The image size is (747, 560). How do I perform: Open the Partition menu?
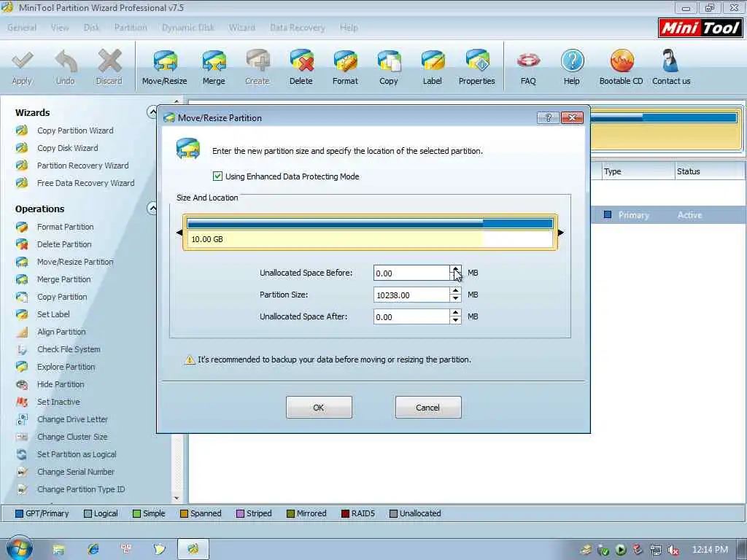(131, 28)
